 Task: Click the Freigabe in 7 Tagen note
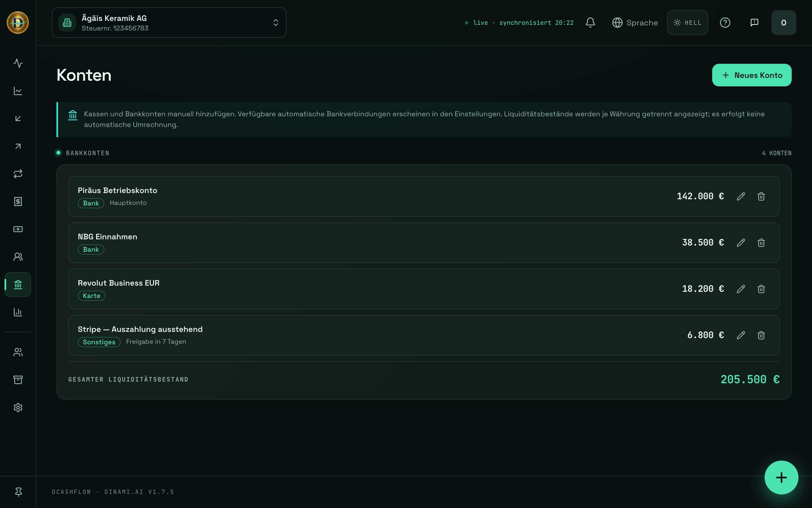pos(156,341)
